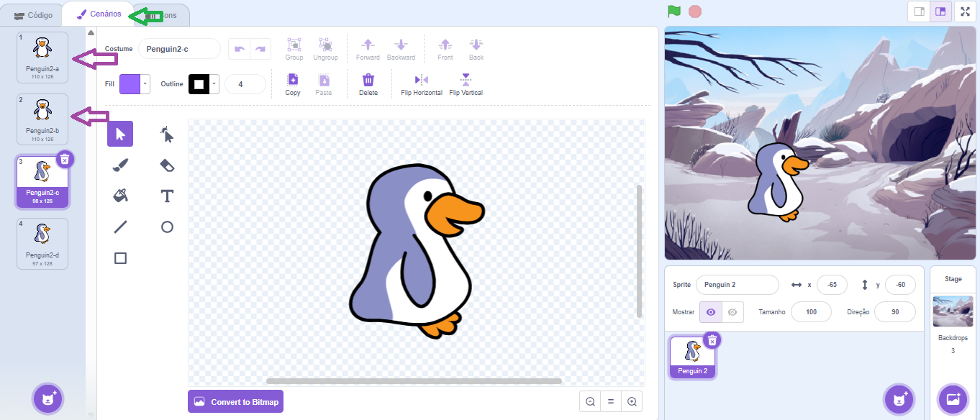Click Convert to Bitmap button
This screenshot has width=980, height=420.
tap(235, 402)
